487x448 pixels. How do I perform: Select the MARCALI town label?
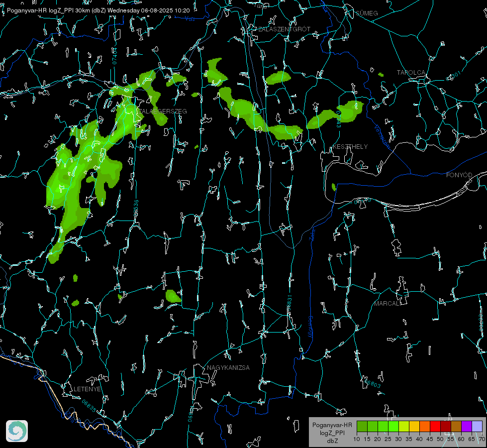[x=388, y=304]
